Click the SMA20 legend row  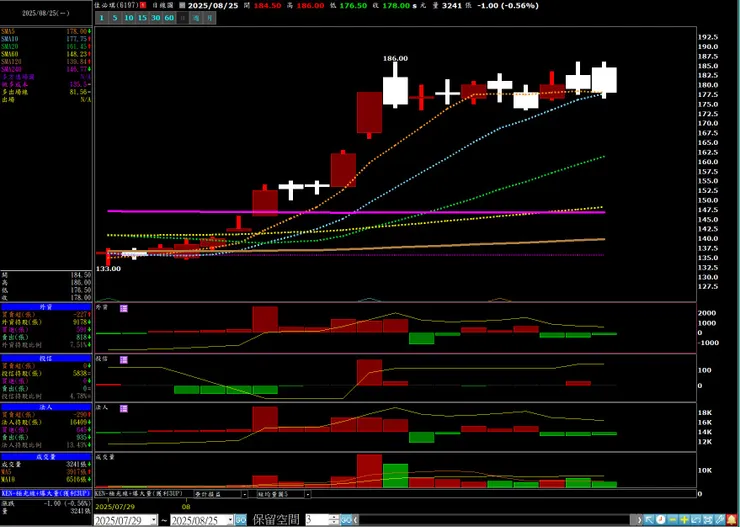(46, 46)
